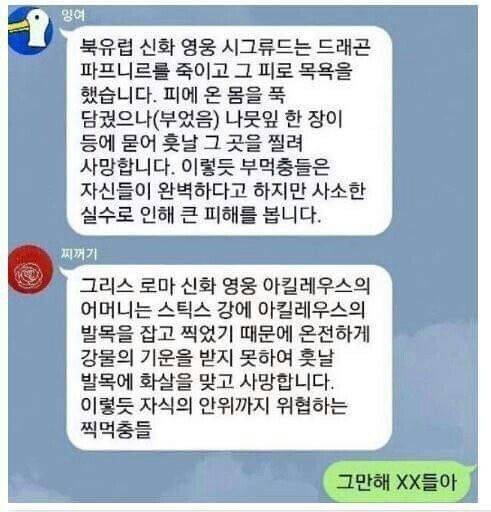Click the line 이렇듯 자식의 안위까지 위협하는
491x512 pixels.
pos(214,406)
